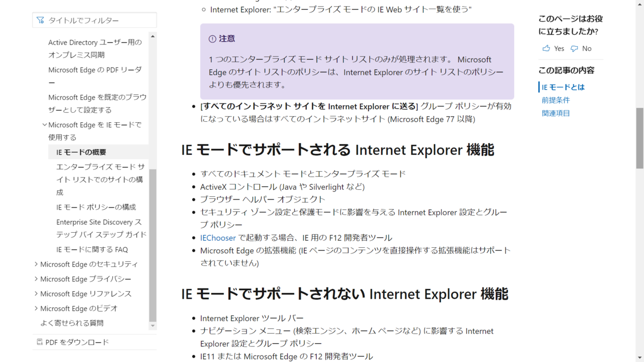Collapse the Microsoft Edge を IE モードで使用する node
Screen dimensions: 644x362
click(x=44, y=125)
